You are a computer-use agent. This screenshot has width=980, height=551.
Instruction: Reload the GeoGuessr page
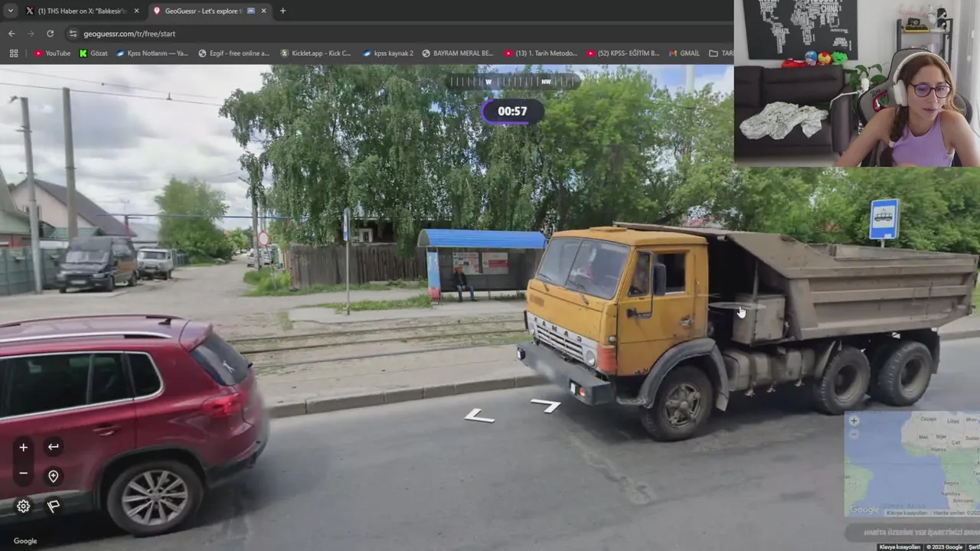50,34
